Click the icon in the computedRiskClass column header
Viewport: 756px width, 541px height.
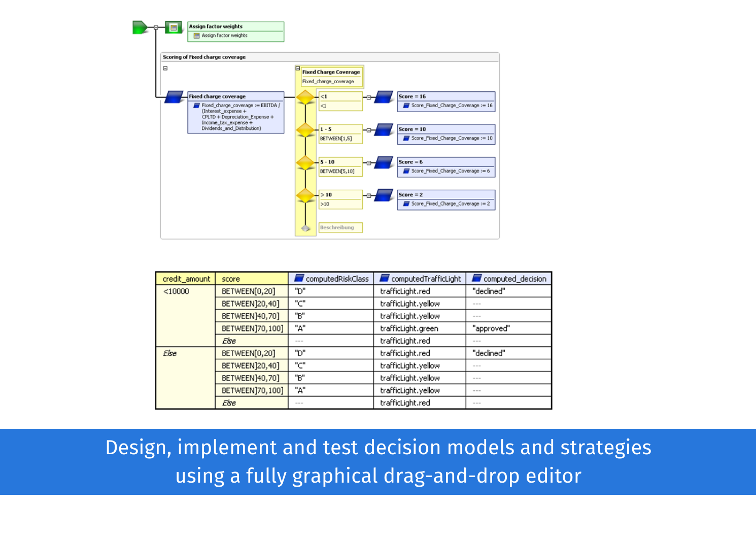pyautogui.click(x=299, y=279)
